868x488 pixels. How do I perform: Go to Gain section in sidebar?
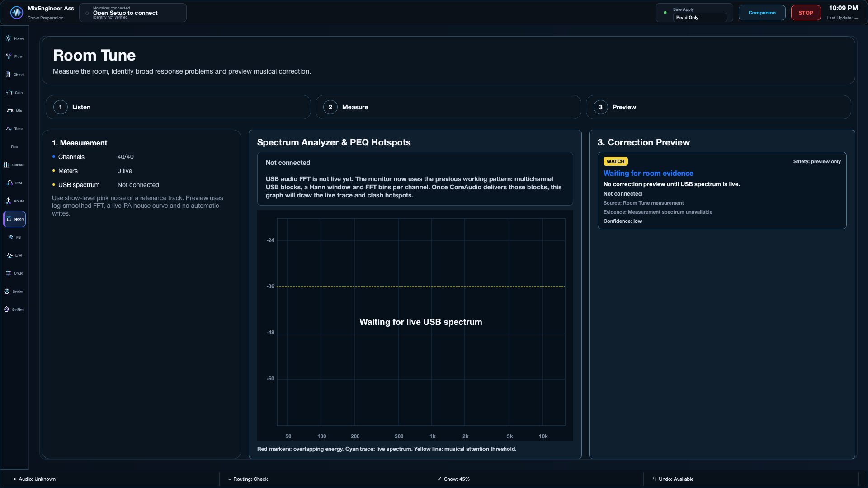(14, 93)
